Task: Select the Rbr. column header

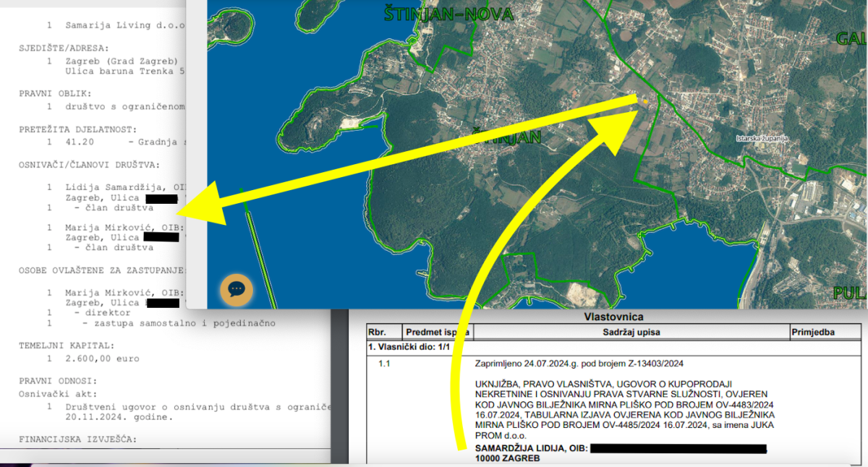Action: pyautogui.click(x=377, y=333)
